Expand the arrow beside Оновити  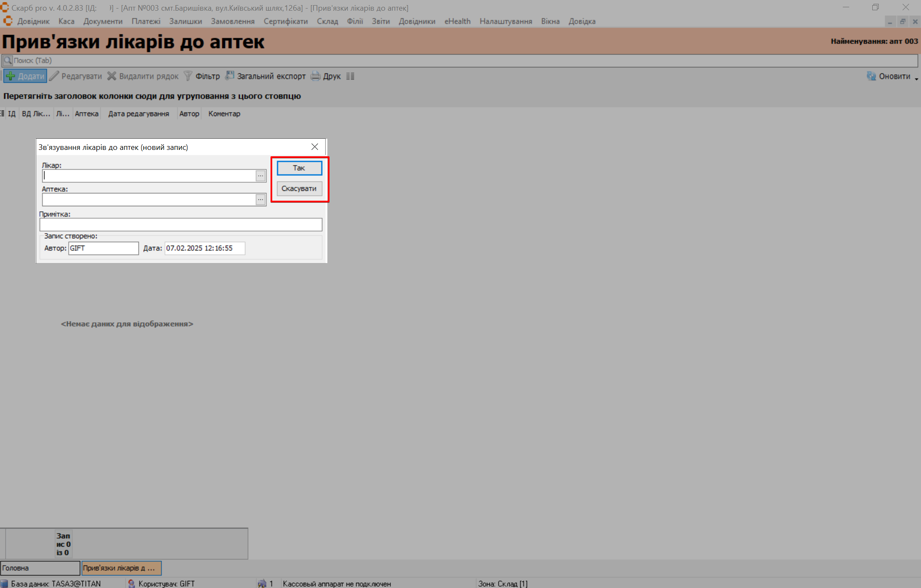[916, 78]
